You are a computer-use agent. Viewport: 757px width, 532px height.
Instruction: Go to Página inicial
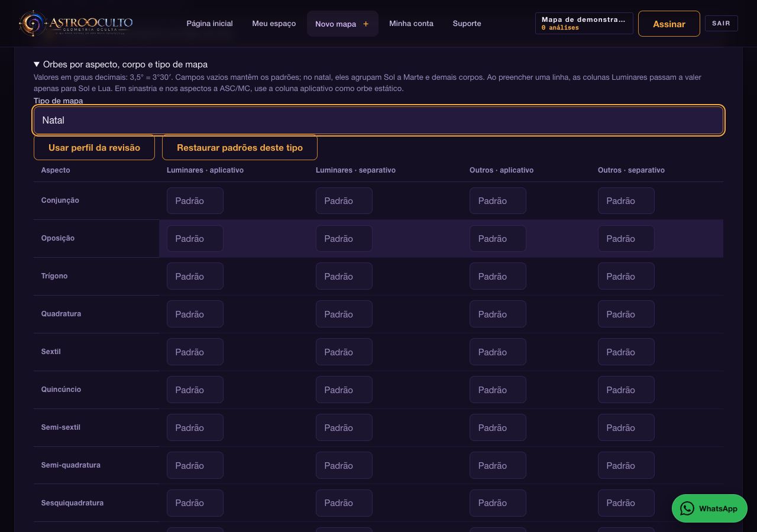point(209,24)
